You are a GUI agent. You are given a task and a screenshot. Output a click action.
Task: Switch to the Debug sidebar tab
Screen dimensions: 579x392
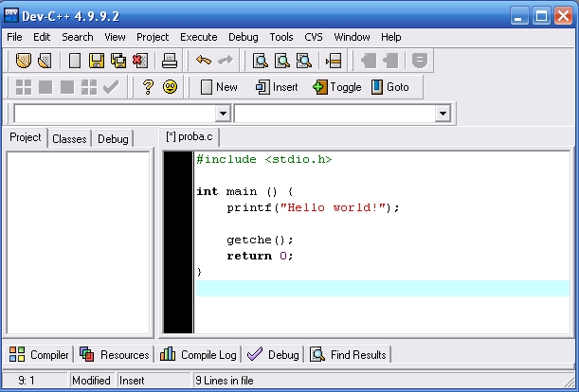point(113,139)
